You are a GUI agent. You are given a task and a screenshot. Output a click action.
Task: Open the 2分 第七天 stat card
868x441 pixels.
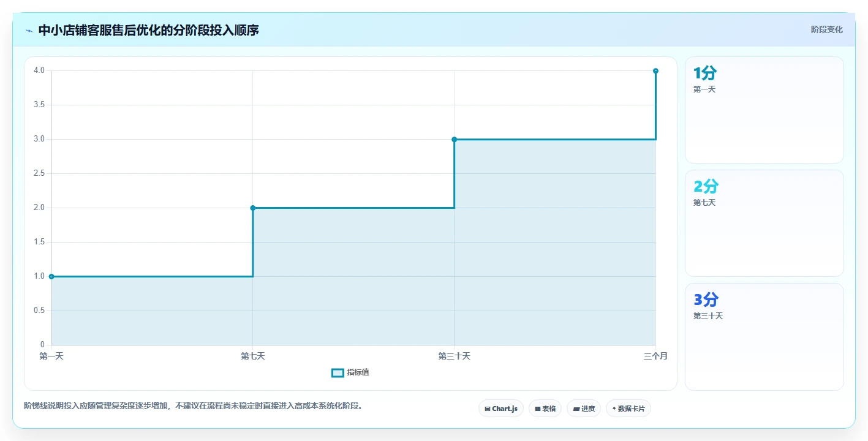pos(764,223)
